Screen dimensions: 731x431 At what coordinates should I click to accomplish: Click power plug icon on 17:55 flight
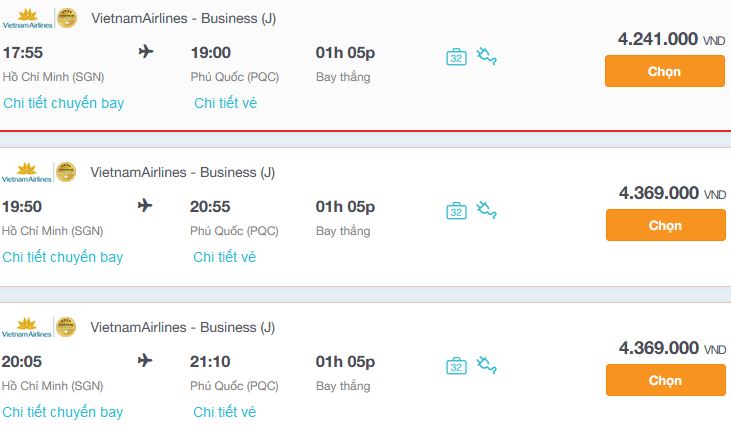click(487, 56)
